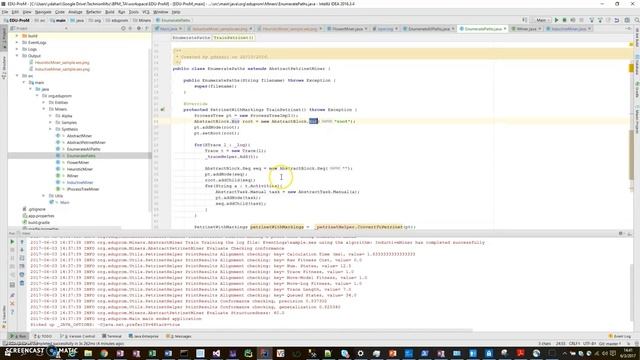Expand the Entities package
The width and height of the screenshot is (640, 360).
pos(44,102)
